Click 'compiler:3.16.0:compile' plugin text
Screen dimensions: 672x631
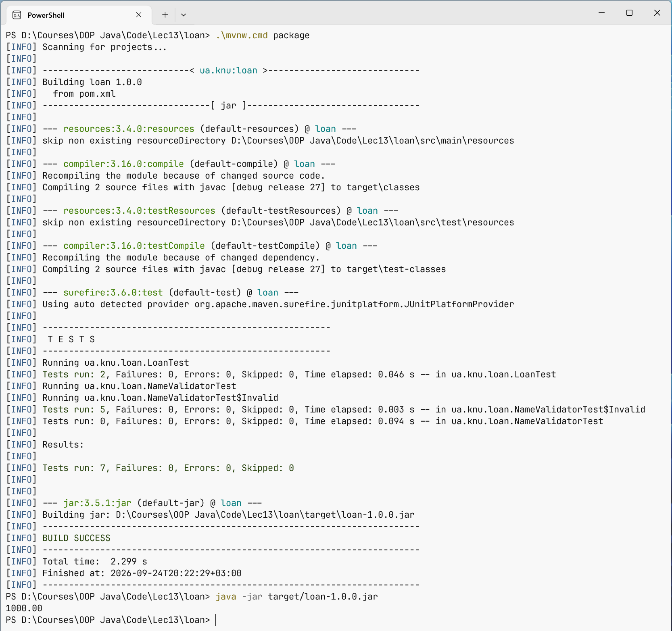[x=123, y=164]
